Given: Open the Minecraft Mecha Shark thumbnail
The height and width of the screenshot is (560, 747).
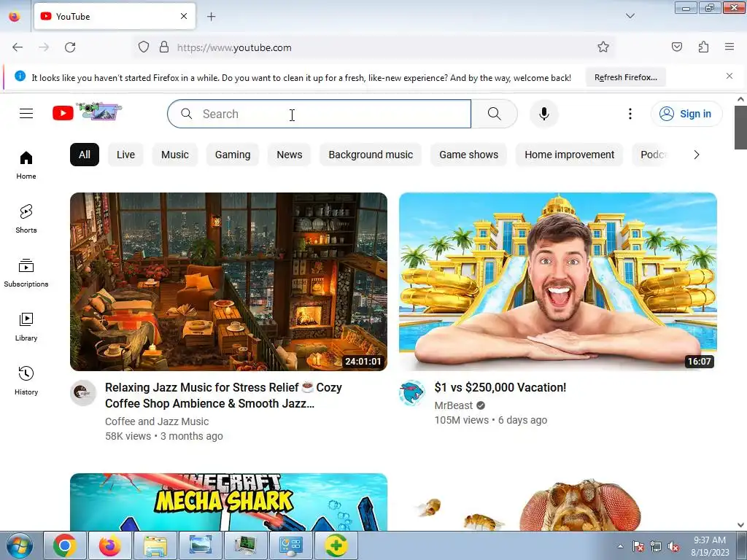Looking at the screenshot, I should tap(228, 502).
